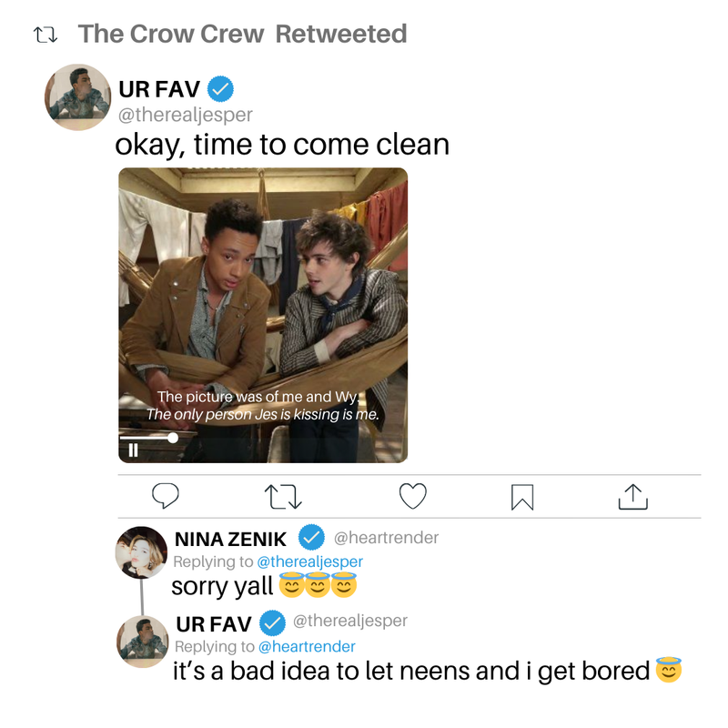Click the blue @heartrender reply mention link

[307, 646]
